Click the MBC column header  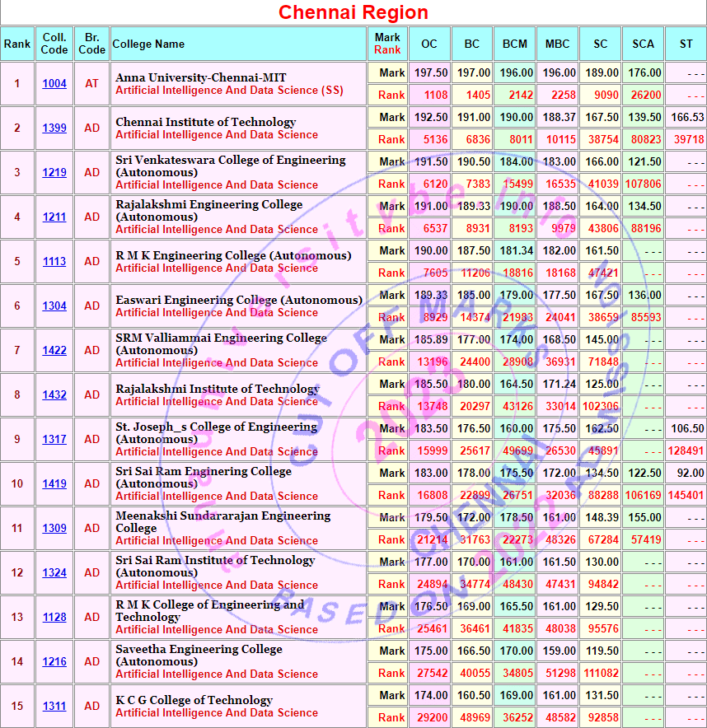tap(557, 44)
